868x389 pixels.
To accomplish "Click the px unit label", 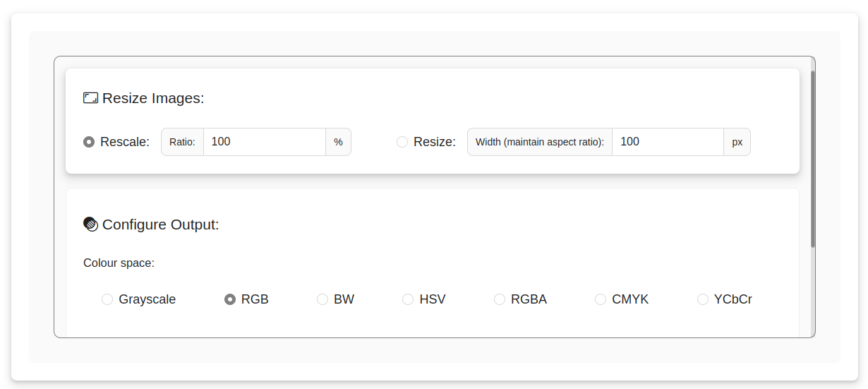I will (737, 142).
